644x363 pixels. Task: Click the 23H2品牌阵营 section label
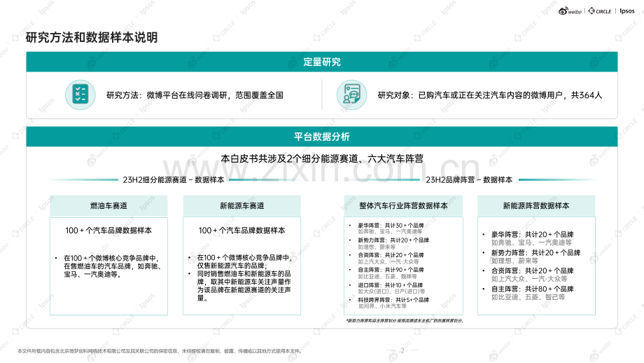point(469,179)
